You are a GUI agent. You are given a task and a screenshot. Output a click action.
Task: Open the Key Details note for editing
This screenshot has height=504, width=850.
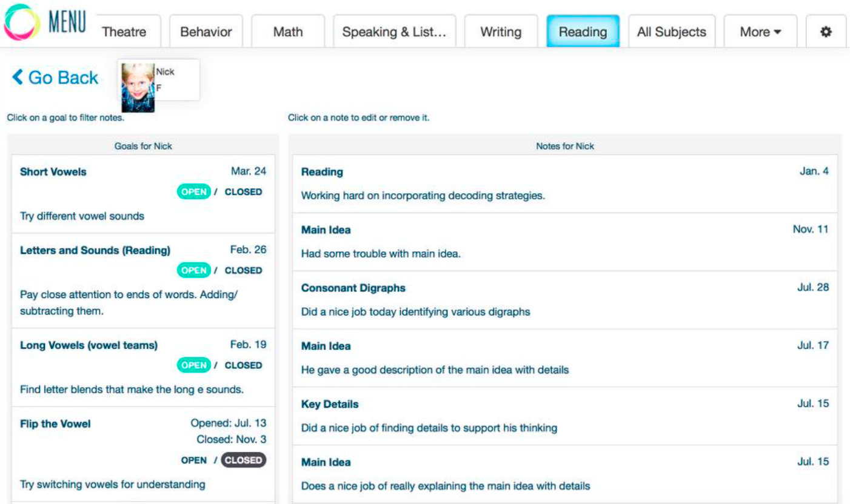click(564, 416)
